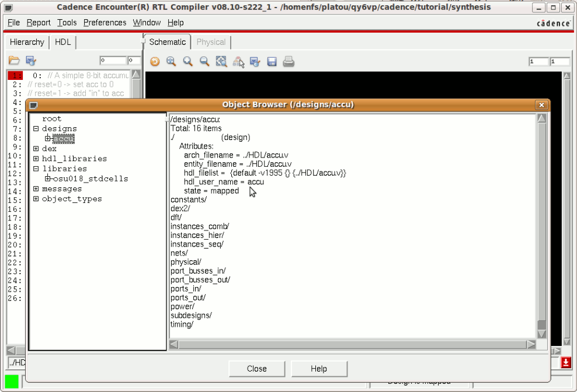Click the Help button in Object Browser
The height and width of the screenshot is (392, 577).
(x=319, y=369)
